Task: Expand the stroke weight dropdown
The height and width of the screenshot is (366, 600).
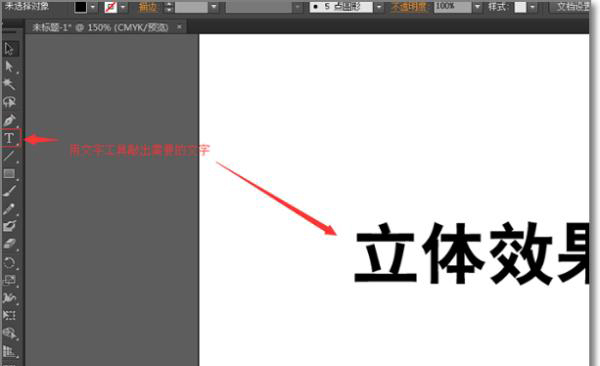Action: pyautogui.click(x=214, y=7)
